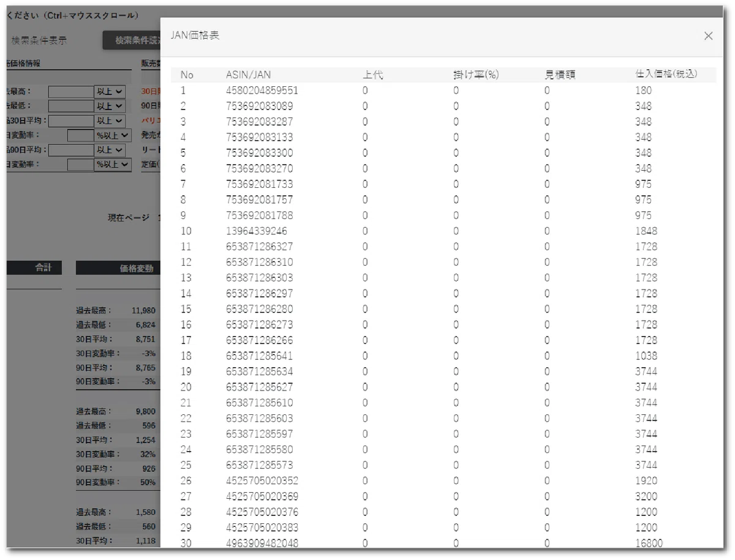Image resolution: width=735 pixels, height=560 pixels.
Task: Close the JAN価格表 dialog
Action: coord(708,36)
